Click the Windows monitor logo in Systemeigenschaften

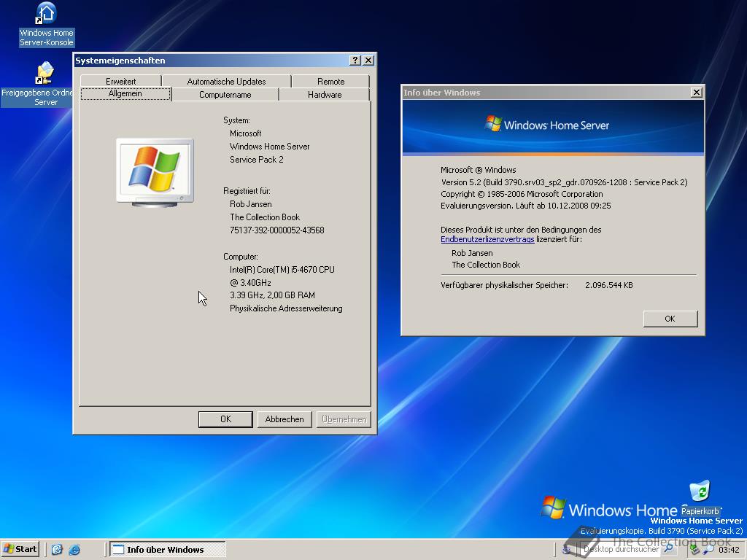pos(155,172)
